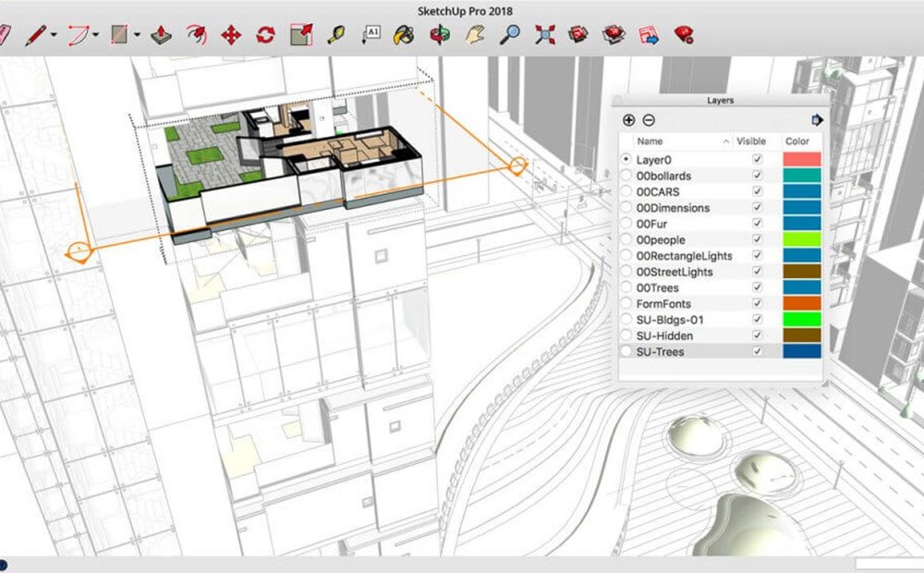
Task: Select the Paint Bucket tool
Action: 403,36
